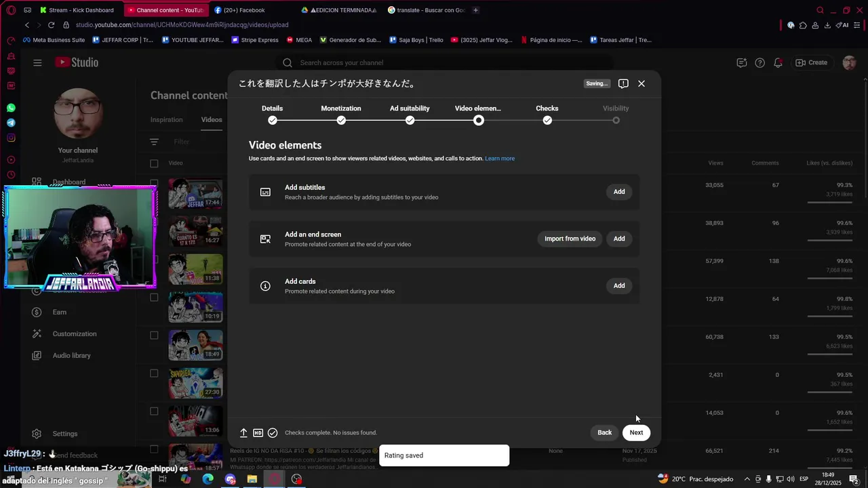Open the Studio hamburger menu
This screenshot has width=868, height=488.
point(37,62)
